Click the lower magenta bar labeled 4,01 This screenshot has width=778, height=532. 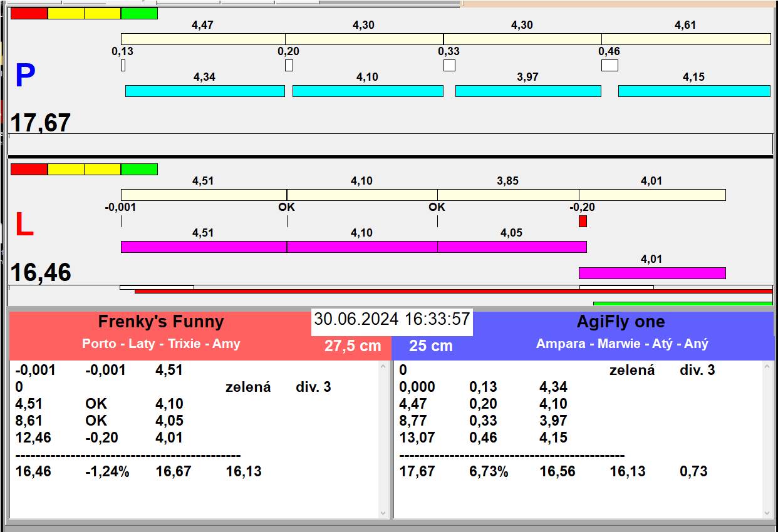(652, 273)
